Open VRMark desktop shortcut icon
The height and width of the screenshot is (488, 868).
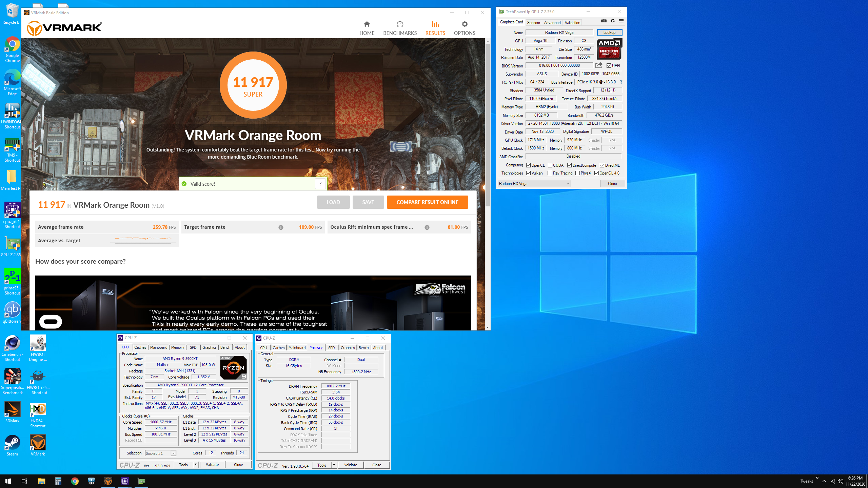coord(38,445)
